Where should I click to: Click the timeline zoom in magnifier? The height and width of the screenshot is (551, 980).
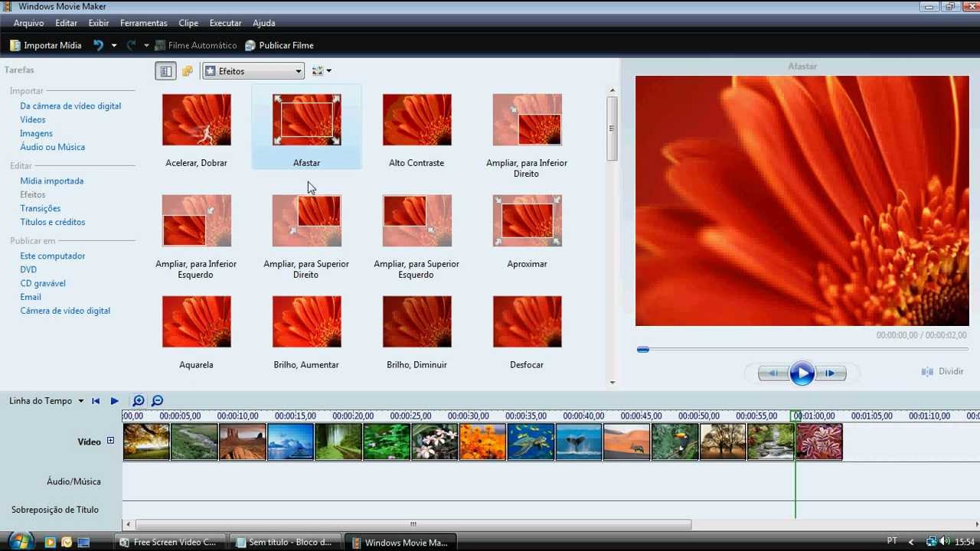(139, 401)
